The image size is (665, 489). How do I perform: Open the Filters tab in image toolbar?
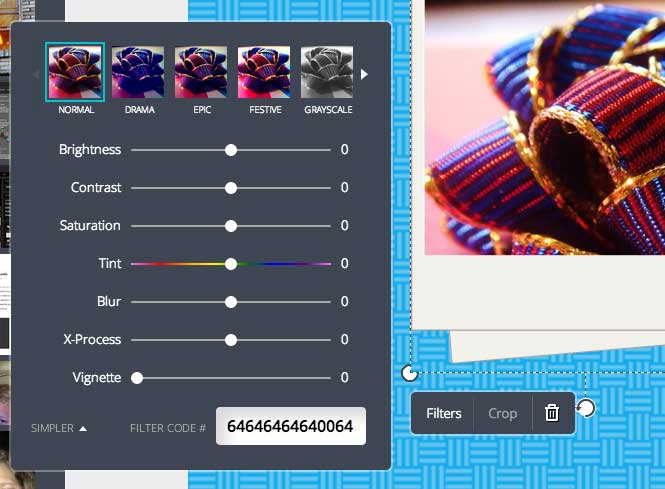pos(444,413)
